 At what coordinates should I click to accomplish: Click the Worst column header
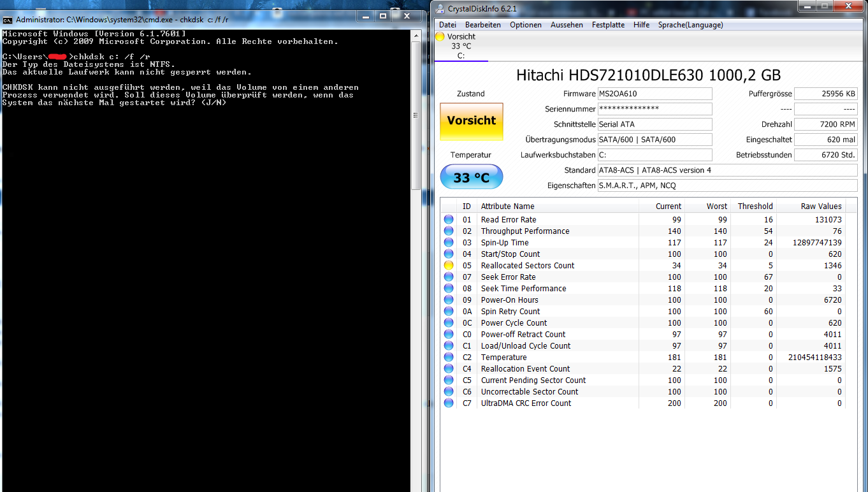(707, 206)
